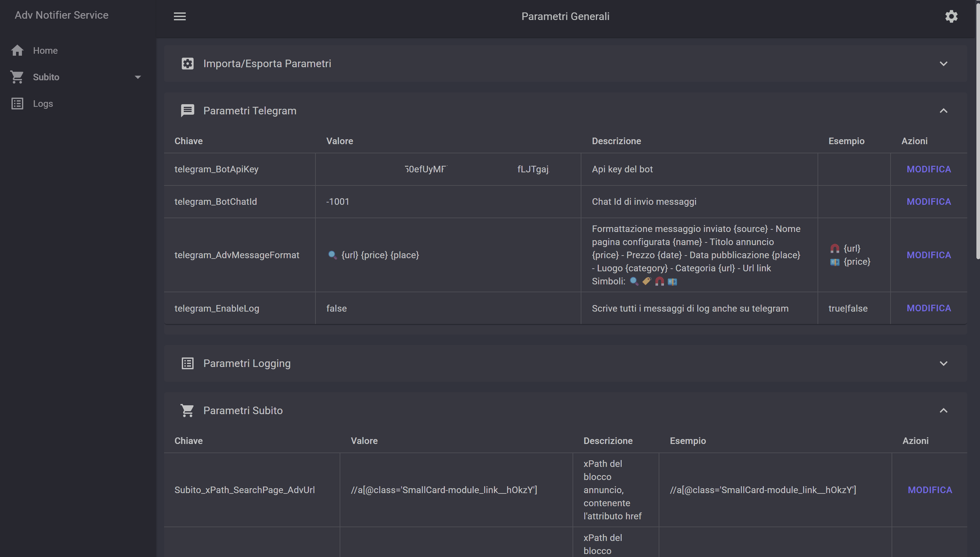The height and width of the screenshot is (557, 980).
Task: Click the Importa/Esporta Parametri gear icon
Action: pos(187,64)
